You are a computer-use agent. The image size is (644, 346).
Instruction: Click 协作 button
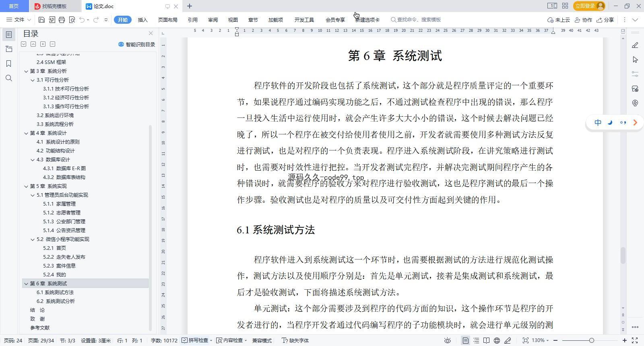[x=583, y=20]
